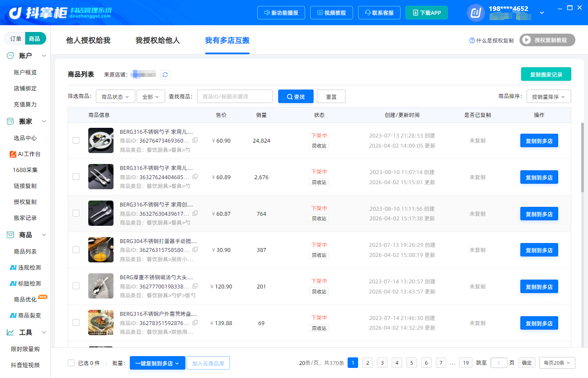Copy product ID 36327630439617 icon
The image size is (588, 378).
click(x=195, y=214)
